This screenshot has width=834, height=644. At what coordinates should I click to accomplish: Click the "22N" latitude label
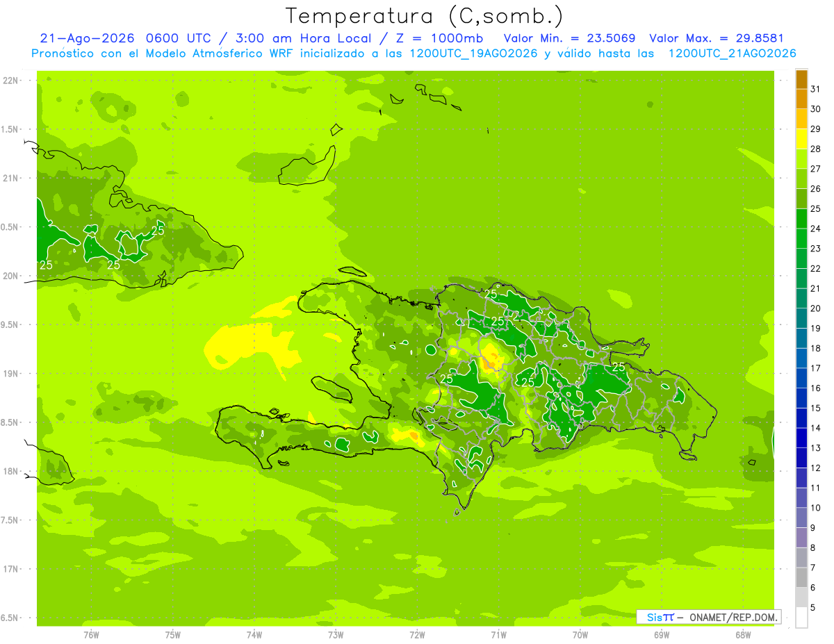point(11,81)
